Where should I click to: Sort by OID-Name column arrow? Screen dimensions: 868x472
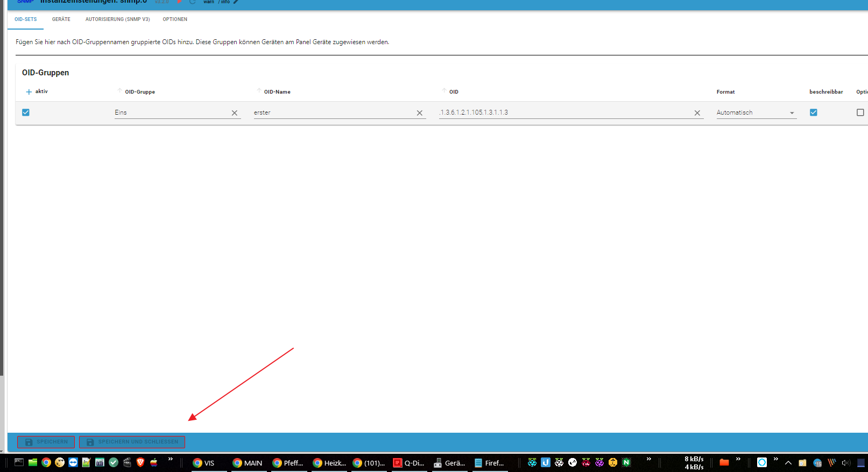pyautogui.click(x=259, y=90)
